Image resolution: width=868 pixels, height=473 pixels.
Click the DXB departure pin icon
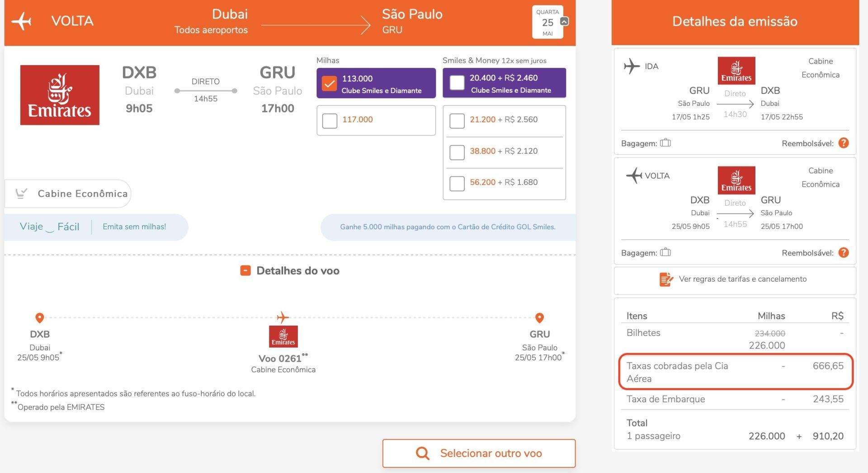(40, 318)
